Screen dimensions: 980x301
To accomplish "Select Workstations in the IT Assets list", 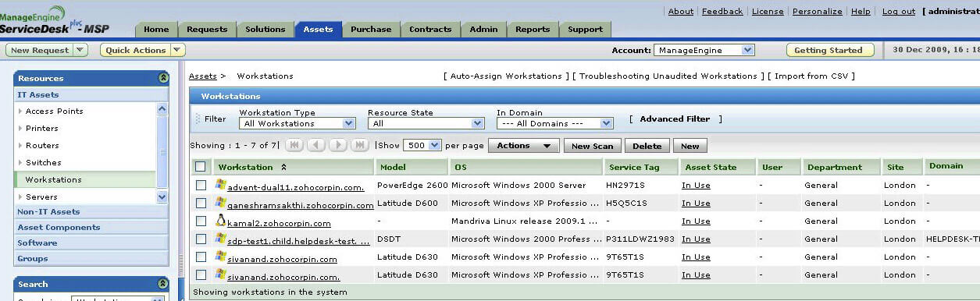I will [84, 180].
